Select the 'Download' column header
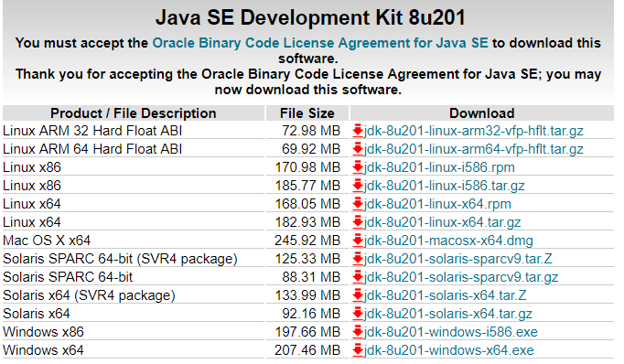This screenshot has width=624, height=364. pyautogui.click(x=482, y=113)
